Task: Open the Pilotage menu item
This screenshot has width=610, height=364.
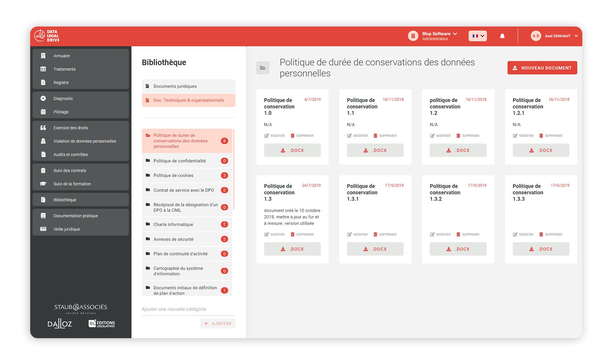Action: pyautogui.click(x=81, y=112)
